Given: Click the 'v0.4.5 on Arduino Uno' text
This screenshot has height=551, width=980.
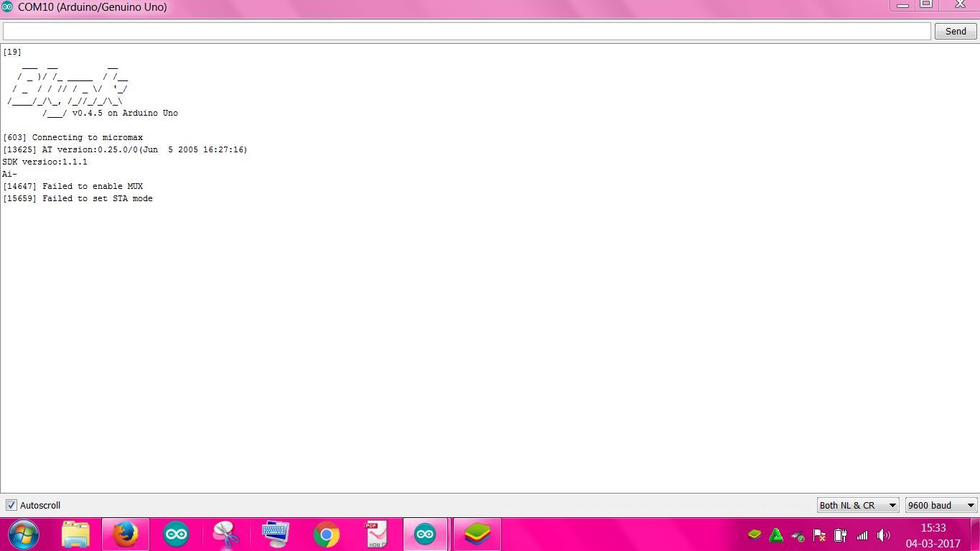Looking at the screenshot, I should click(125, 113).
